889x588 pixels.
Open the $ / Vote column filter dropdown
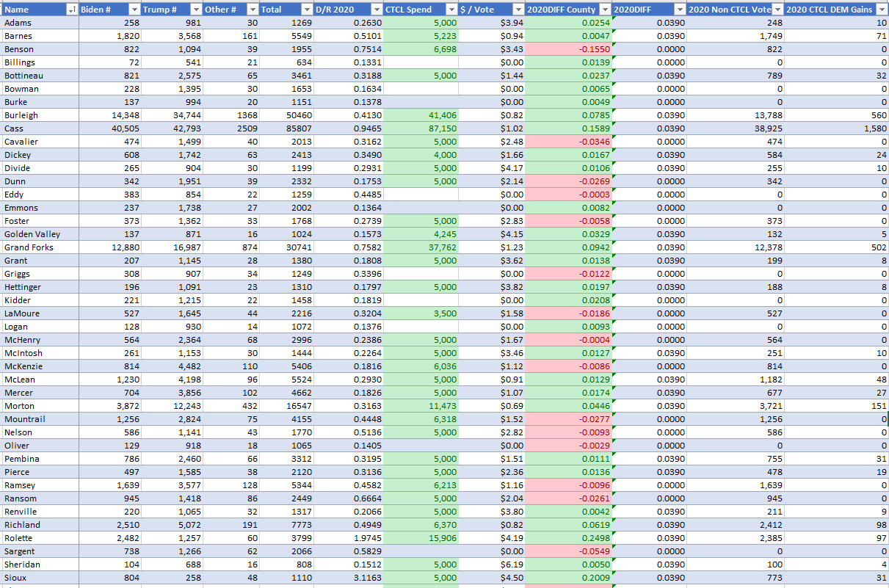pos(519,10)
